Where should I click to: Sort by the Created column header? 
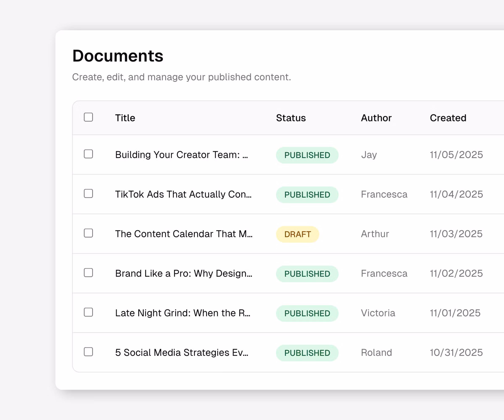coord(448,118)
